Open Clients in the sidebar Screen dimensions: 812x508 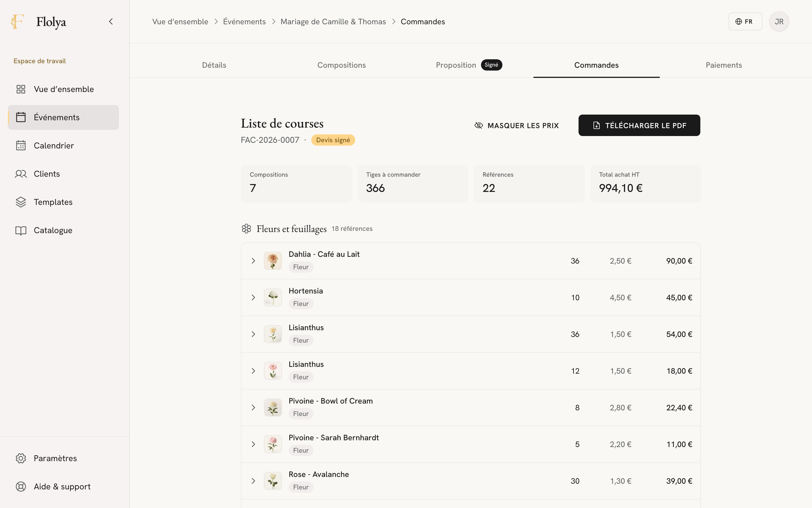[63, 174]
